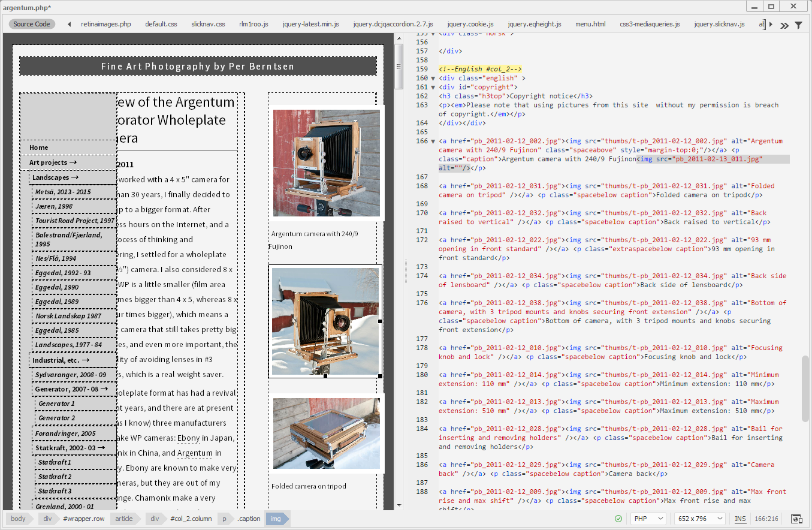
Task: Open retinaimages.php related file
Action: tap(106, 24)
